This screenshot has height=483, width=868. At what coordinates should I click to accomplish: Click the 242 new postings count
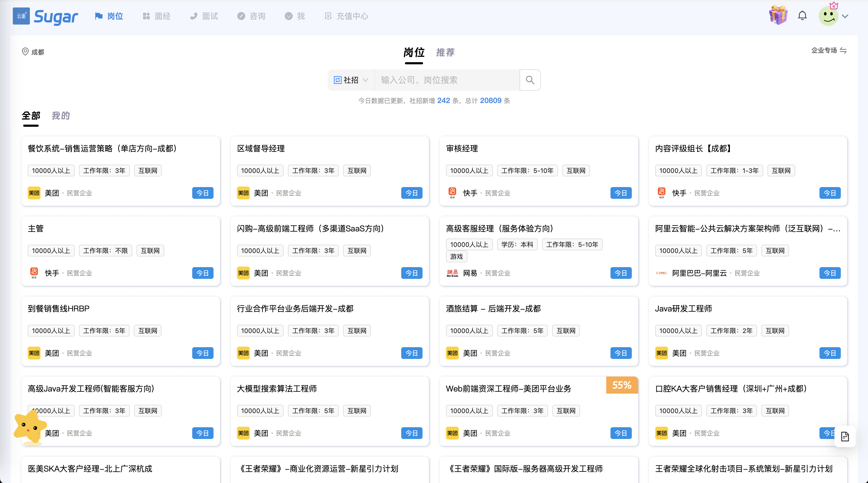[x=443, y=101]
